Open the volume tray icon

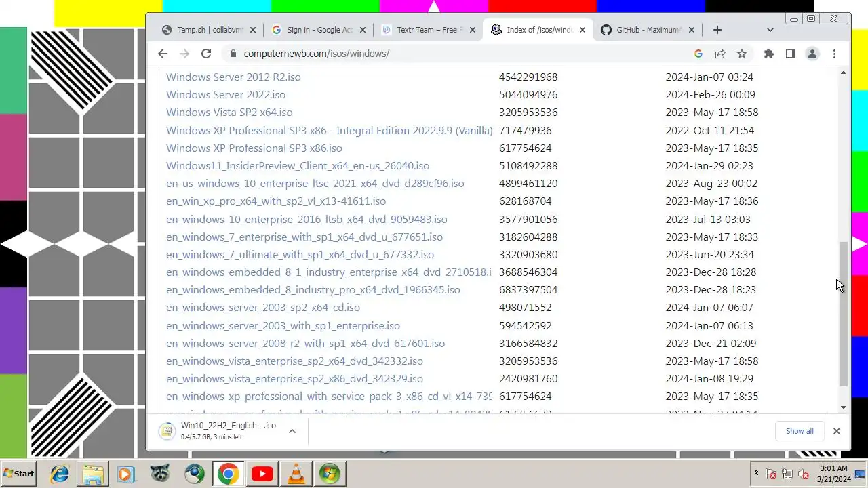[x=804, y=474]
